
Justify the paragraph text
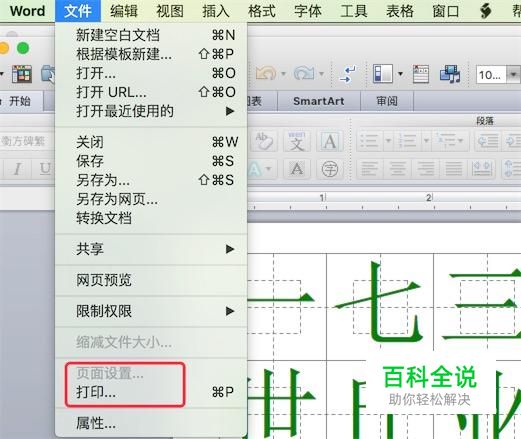click(x=454, y=169)
